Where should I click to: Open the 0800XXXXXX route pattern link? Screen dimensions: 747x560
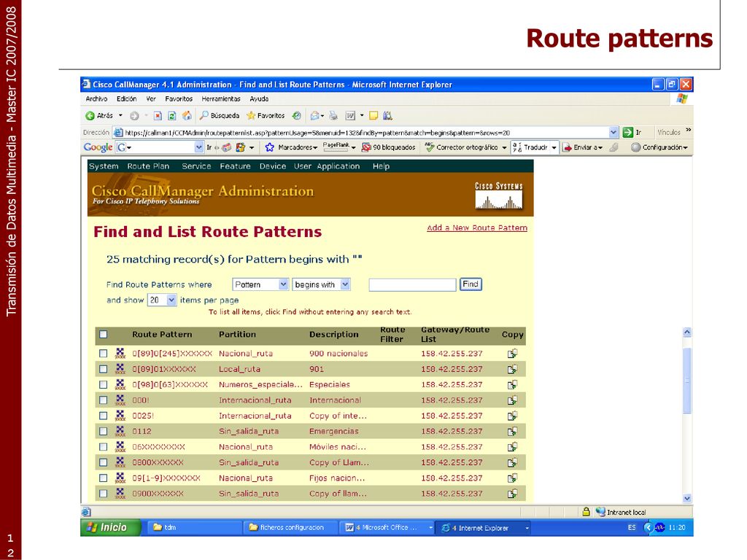click(158, 462)
